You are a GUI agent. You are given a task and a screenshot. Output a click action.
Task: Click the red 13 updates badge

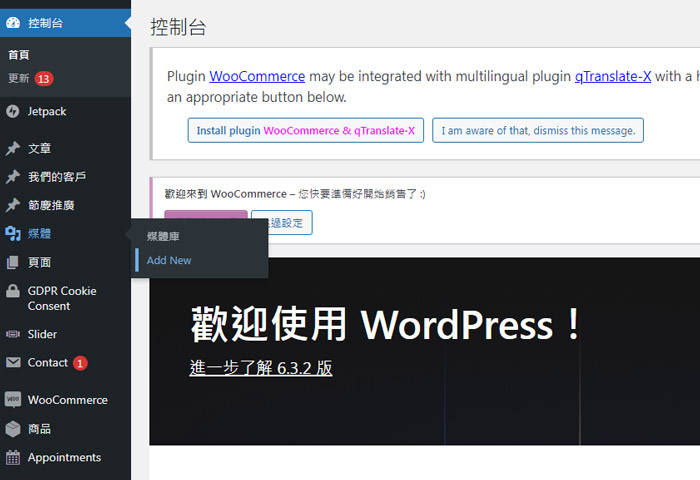coord(44,79)
